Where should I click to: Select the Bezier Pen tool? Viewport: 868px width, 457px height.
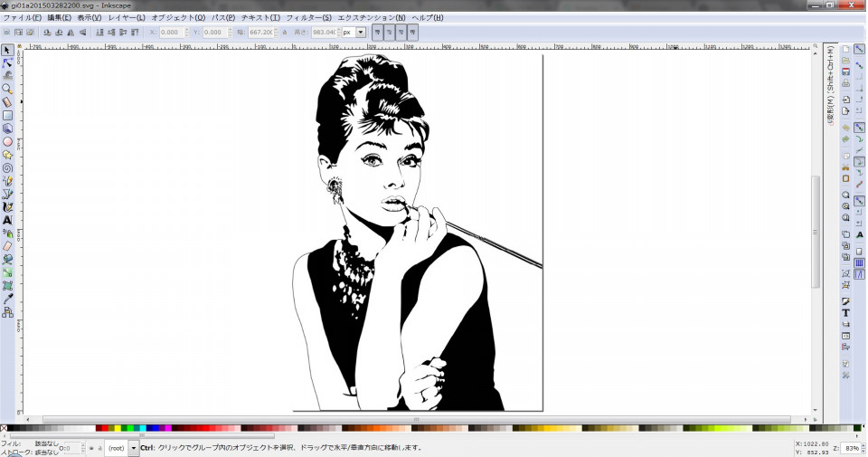point(7,194)
